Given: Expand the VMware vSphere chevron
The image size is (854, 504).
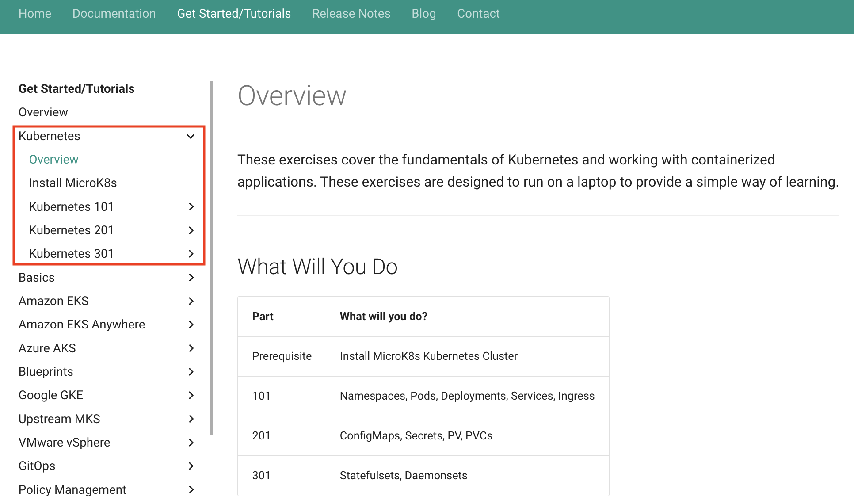Looking at the screenshot, I should point(191,443).
